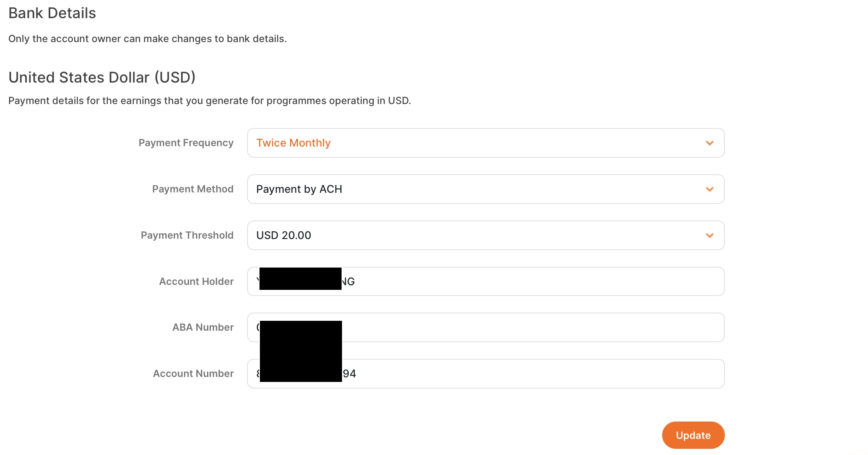
Task: Click the Account Holder label
Action: point(196,282)
